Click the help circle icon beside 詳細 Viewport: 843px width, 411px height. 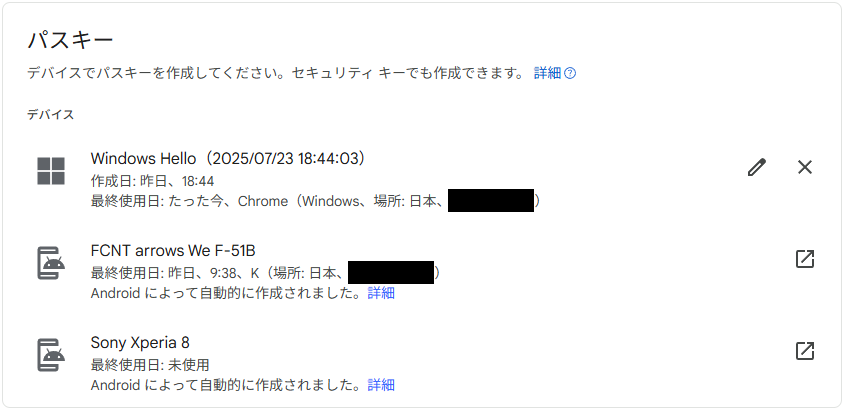(x=570, y=73)
